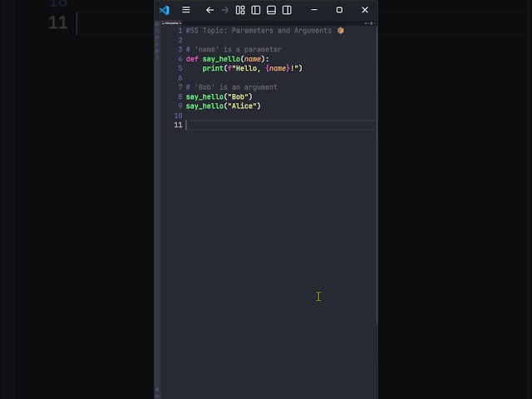Toggle the primary side bar
The width and height of the screenshot is (532, 399).
click(x=256, y=10)
